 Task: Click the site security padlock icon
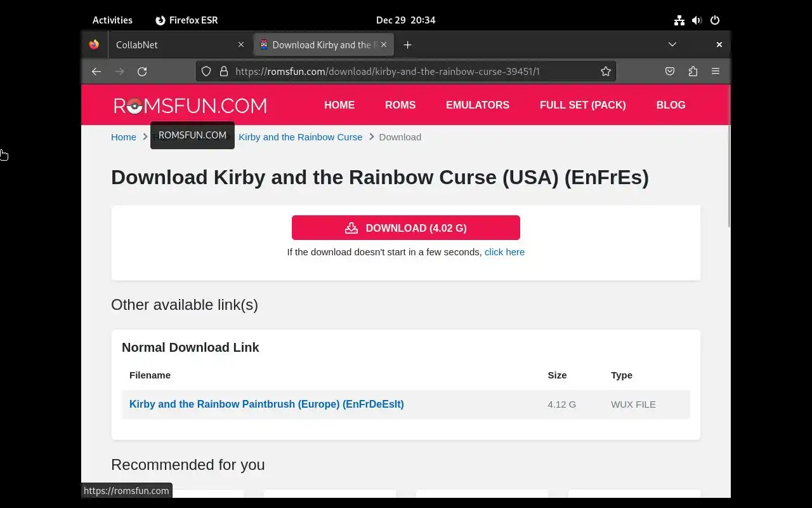coord(223,71)
